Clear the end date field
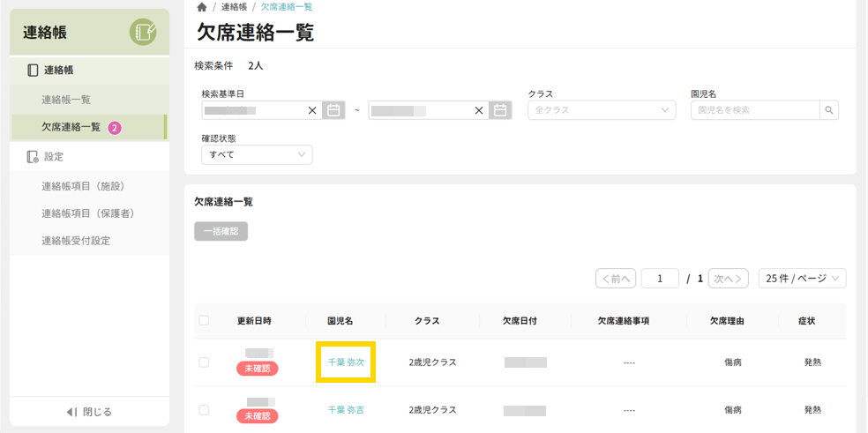868x433 pixels. click(x=479, y=110)
